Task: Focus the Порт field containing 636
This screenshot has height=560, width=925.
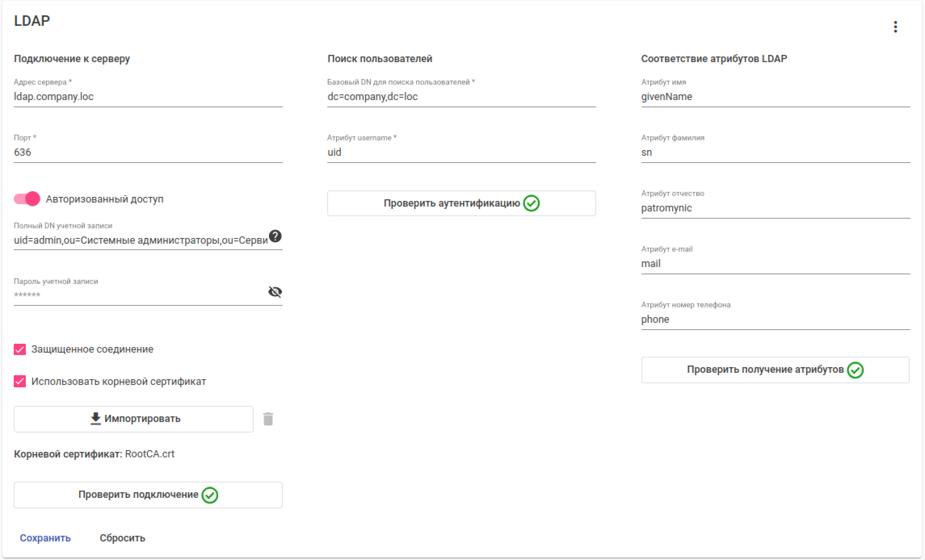Action: 148,152
